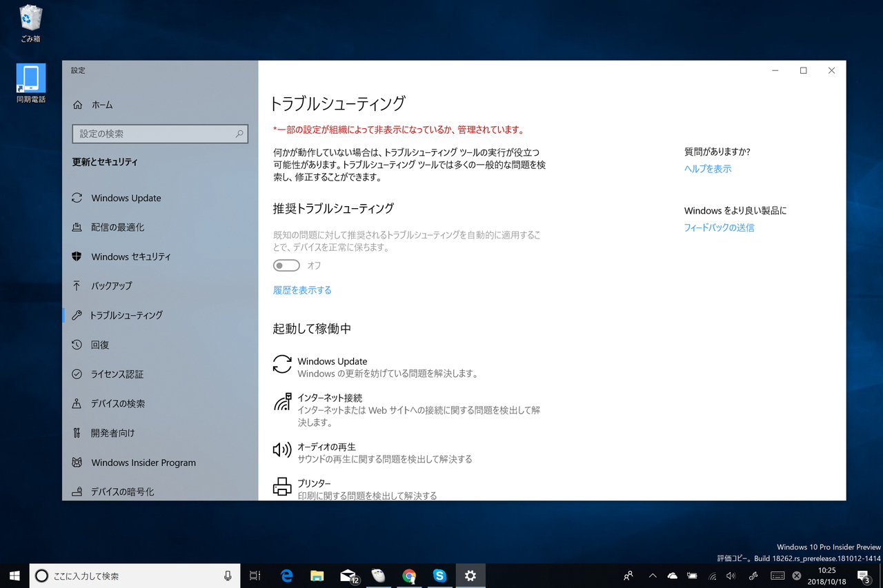Open the 回復 settings page
This screenshot has height=588, width=883.
99,345
